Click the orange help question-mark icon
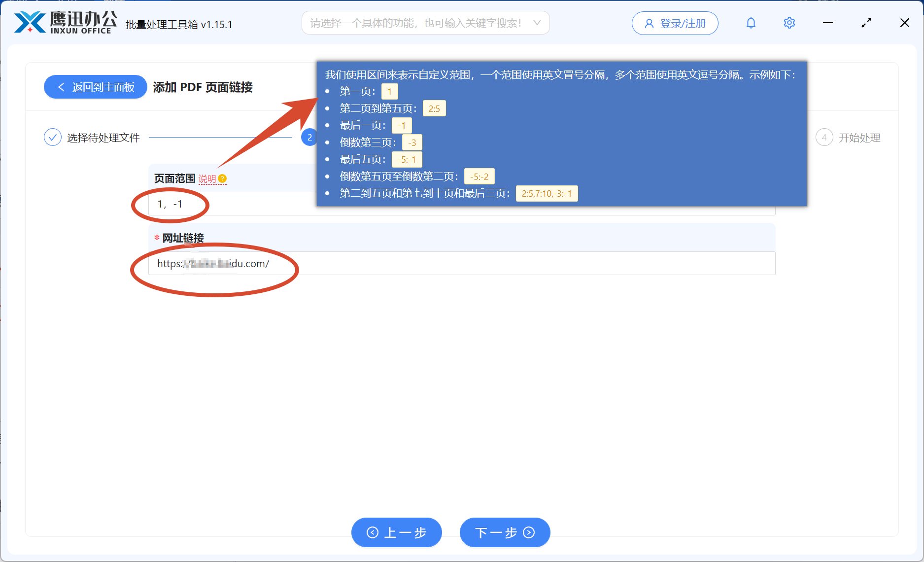The image size is (924, 562). tap(222, 178)
